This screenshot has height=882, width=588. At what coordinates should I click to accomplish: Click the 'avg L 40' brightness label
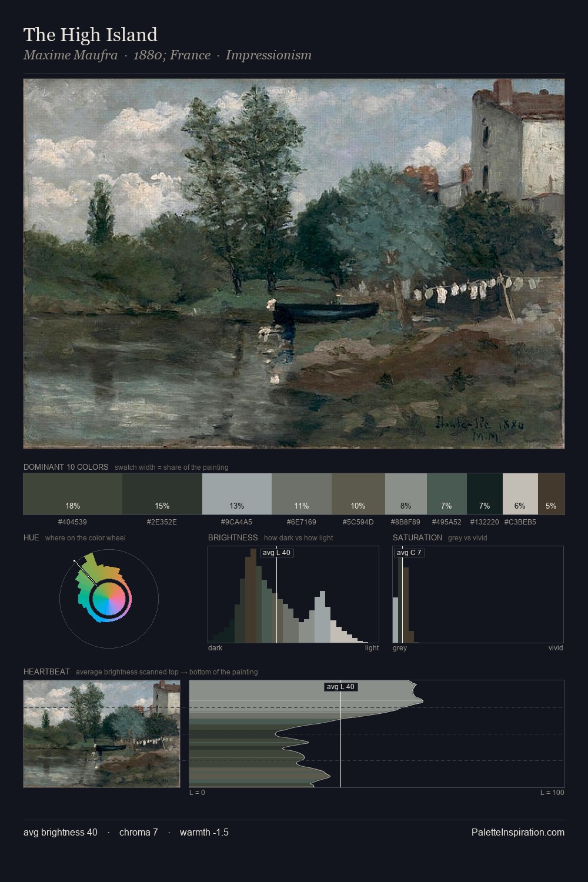pyautogui.click(x=276, y=553)
